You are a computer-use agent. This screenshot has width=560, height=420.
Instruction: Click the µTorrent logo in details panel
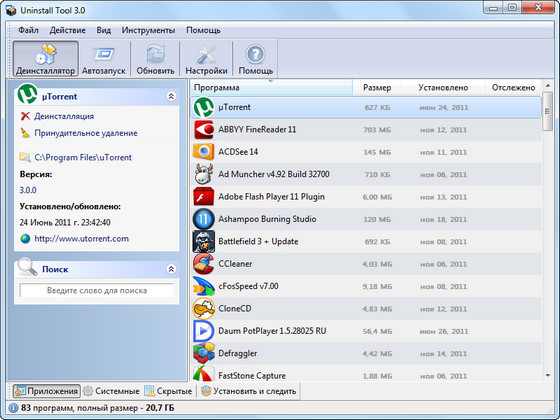click(28, 94)
